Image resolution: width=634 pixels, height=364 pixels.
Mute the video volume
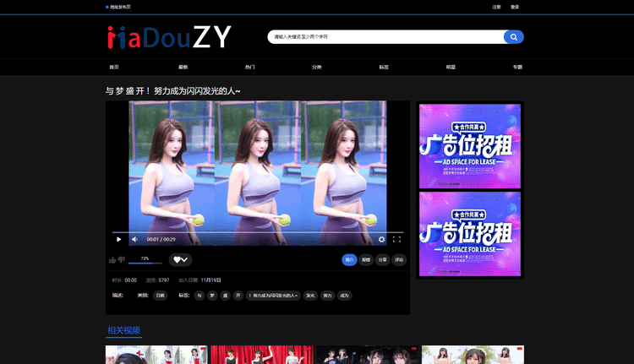click(134, 239)
